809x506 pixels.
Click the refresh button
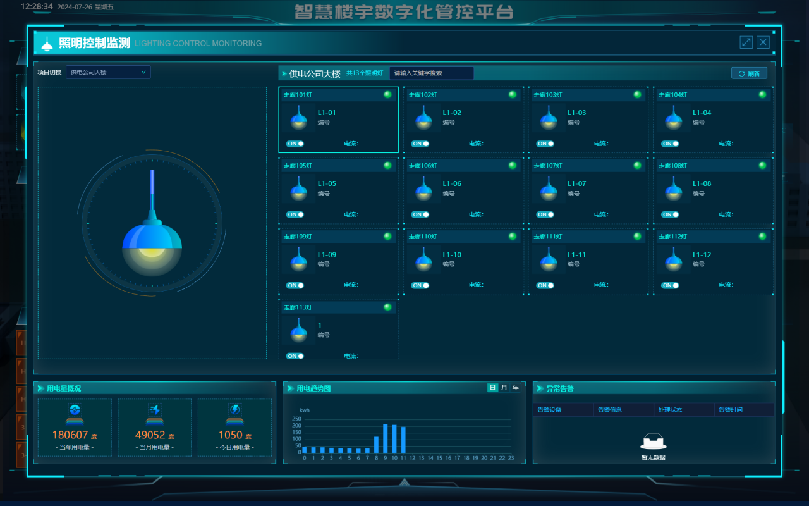coord(748,73)
